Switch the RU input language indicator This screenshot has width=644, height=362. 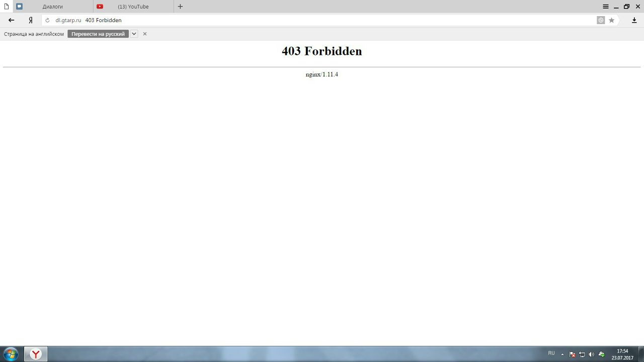(551, 353)
